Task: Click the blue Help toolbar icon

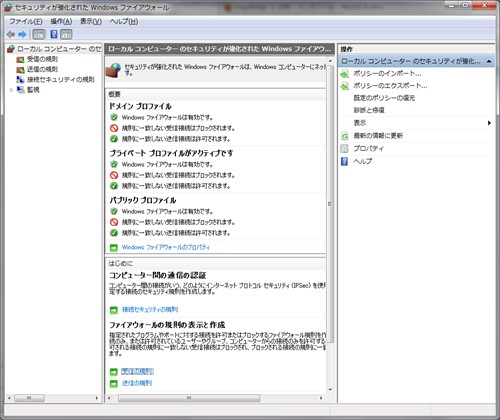Action: 54,34
